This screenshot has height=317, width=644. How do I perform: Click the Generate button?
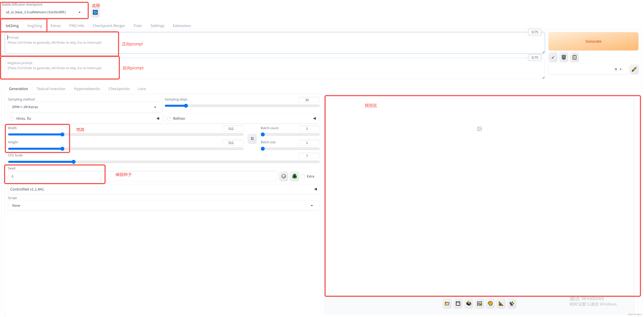pos(593,41)
